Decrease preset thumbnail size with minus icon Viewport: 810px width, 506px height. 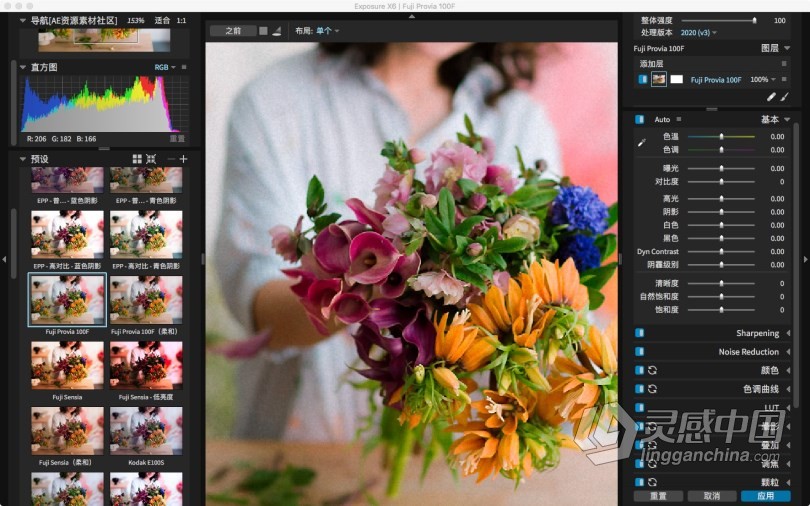tap(171, 159)
